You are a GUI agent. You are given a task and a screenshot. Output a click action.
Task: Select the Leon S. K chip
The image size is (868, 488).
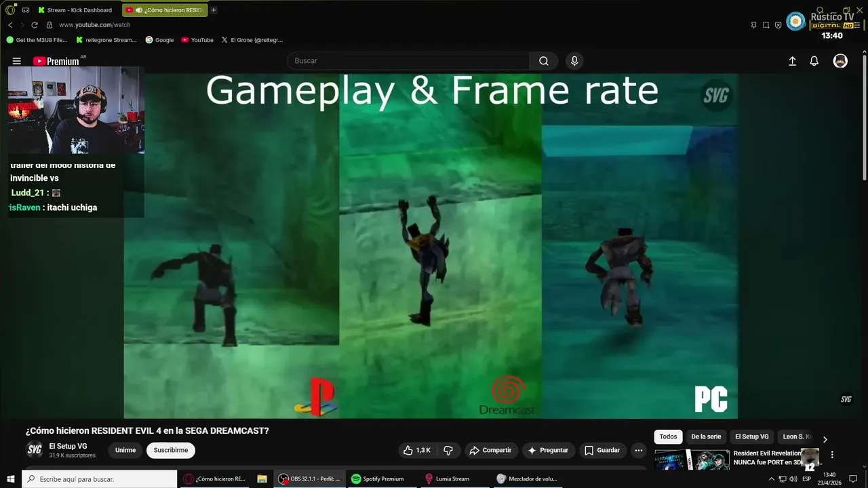point(797,436)
